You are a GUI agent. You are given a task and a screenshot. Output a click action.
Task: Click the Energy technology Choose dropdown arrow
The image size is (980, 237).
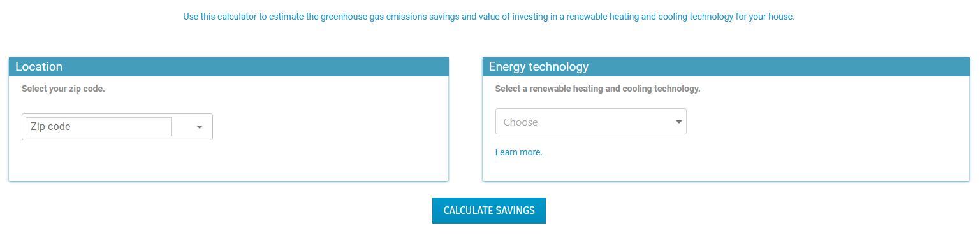[679, 122]
